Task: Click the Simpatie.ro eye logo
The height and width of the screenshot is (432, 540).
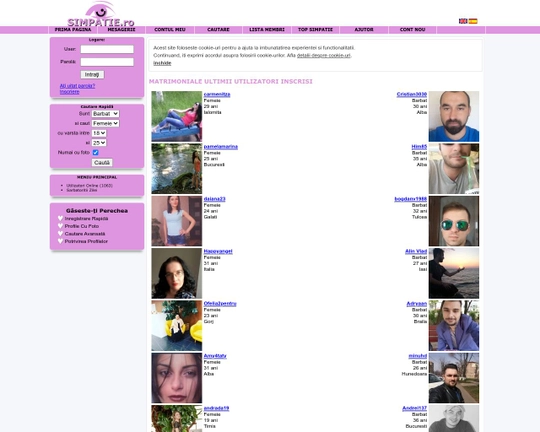Action: [101, 14]
